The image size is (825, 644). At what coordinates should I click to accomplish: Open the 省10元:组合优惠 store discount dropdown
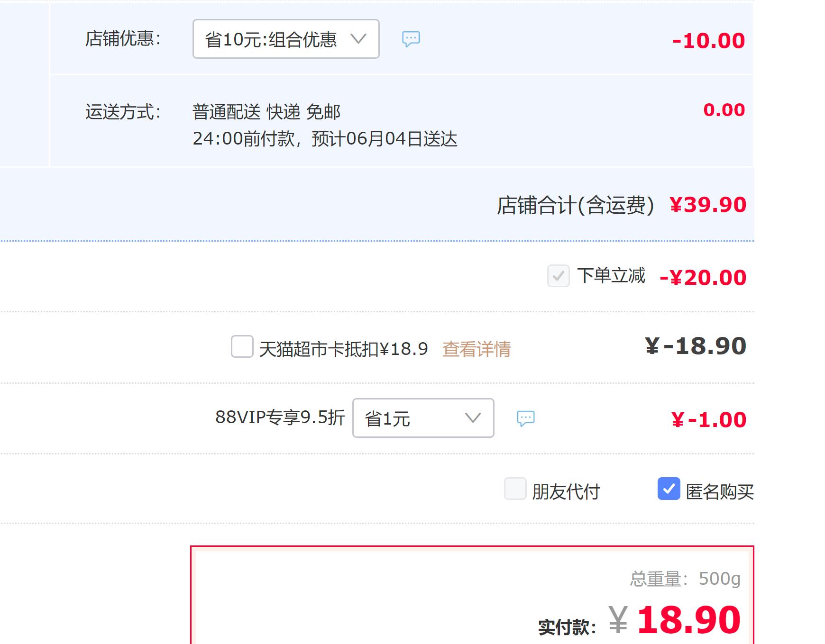click(x=286, y=39)
